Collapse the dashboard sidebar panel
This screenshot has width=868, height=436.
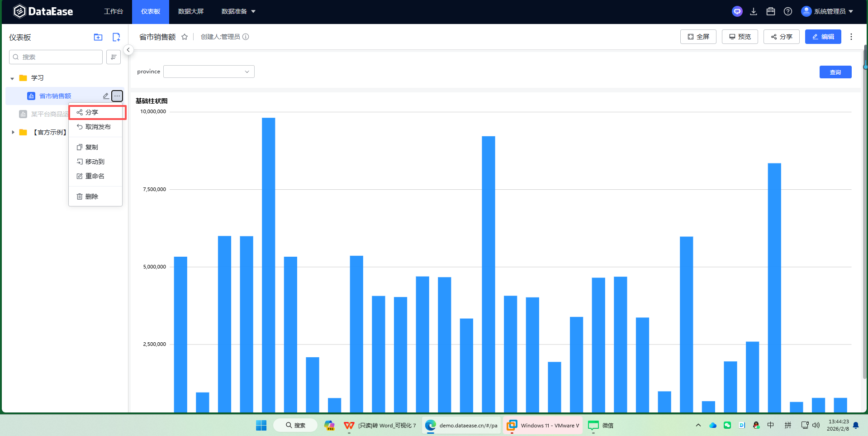point(128,50)
